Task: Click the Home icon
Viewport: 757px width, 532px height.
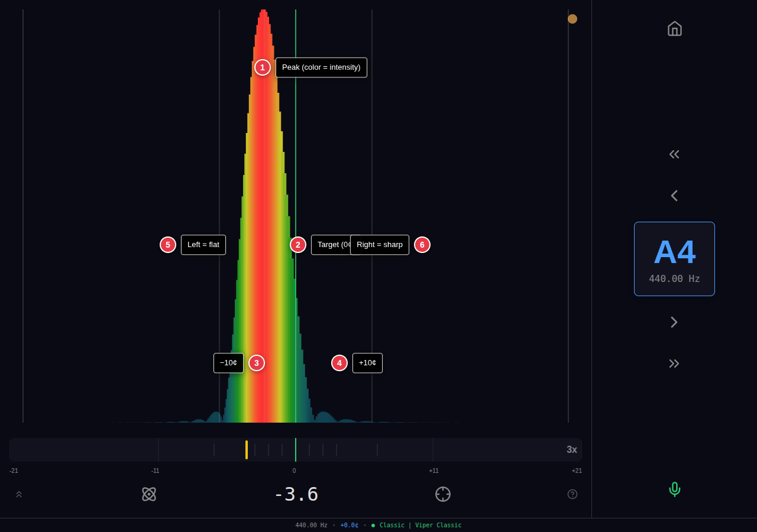Action: click(x=674, y=28)
